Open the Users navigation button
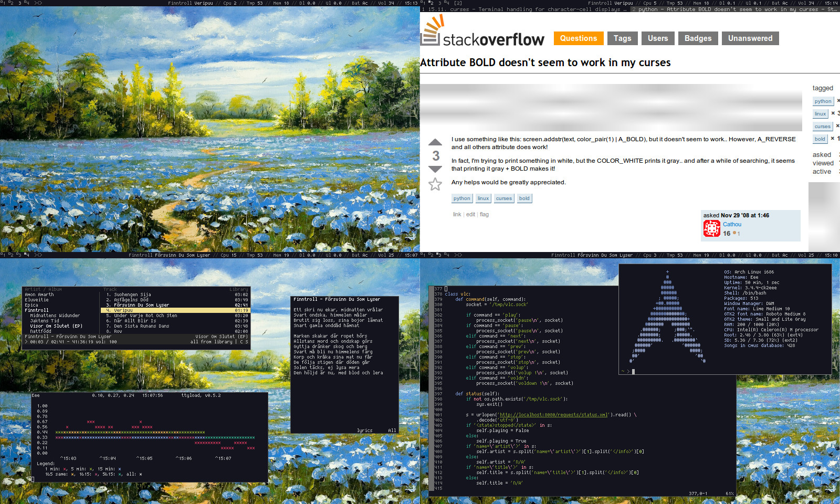This screenshot has width=840, height=504. click(658, 38)
